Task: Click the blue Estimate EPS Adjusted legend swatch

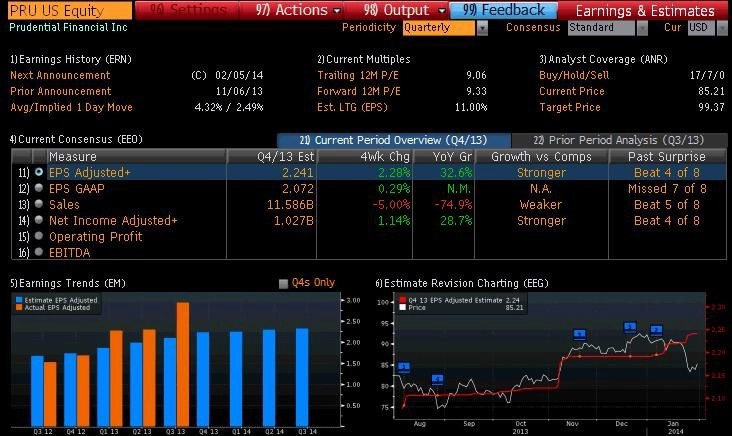Action: click(19, 300)
